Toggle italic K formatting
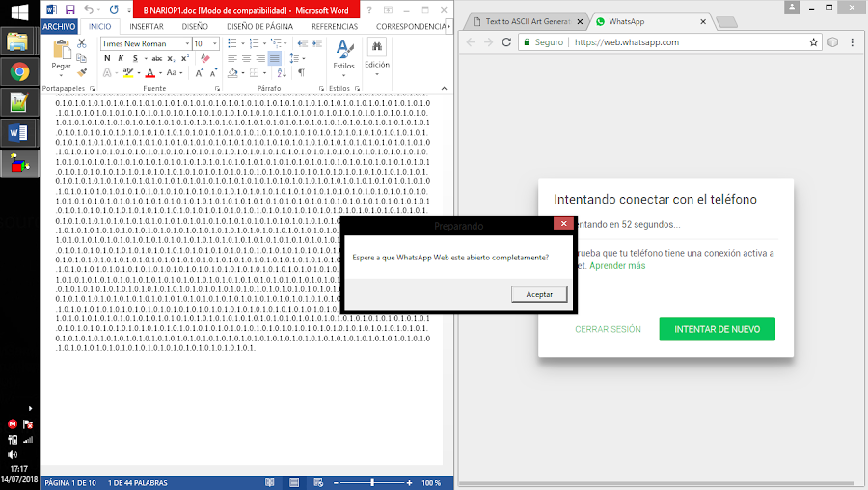 click(x=121, y=58)
